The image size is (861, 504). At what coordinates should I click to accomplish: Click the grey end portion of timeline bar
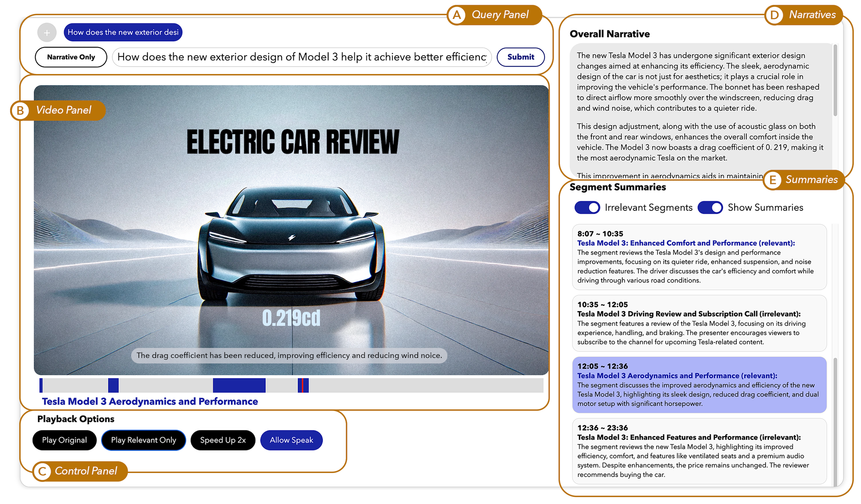[x=426, y=385]
